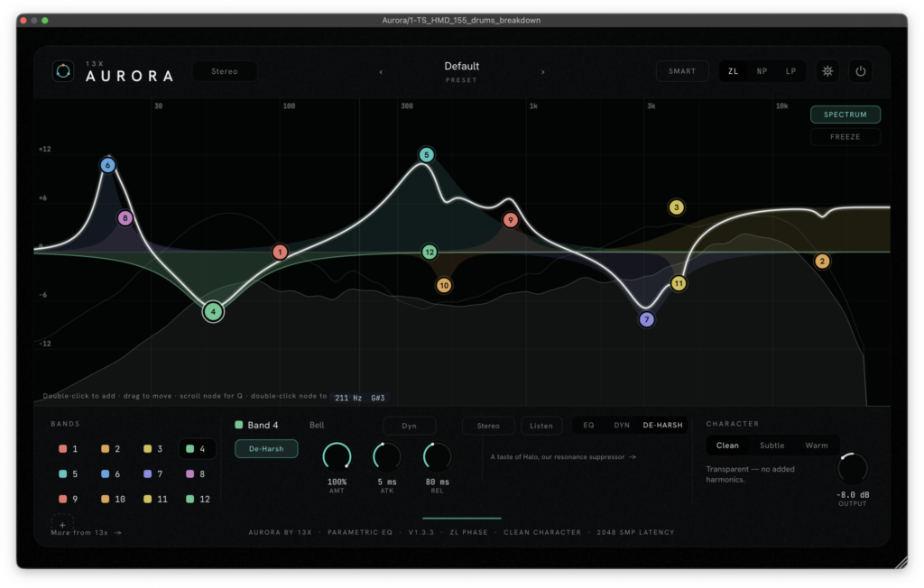Select the Warm character tab
Image resolution: width=924 pixels, height=588 pixels.
(816, 446)
